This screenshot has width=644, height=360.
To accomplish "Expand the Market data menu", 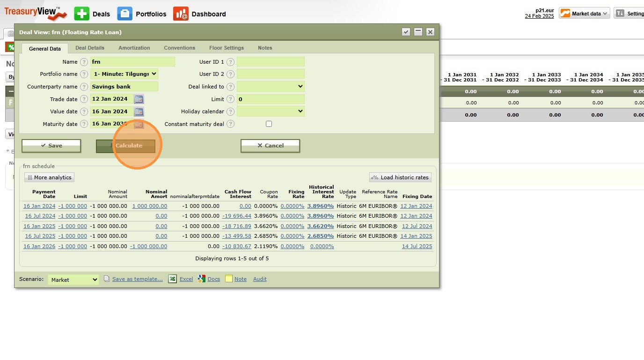I will (585, 14).
